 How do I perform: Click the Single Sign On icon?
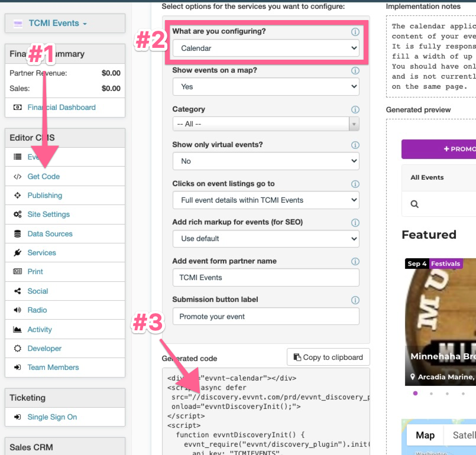click(18, 417)
